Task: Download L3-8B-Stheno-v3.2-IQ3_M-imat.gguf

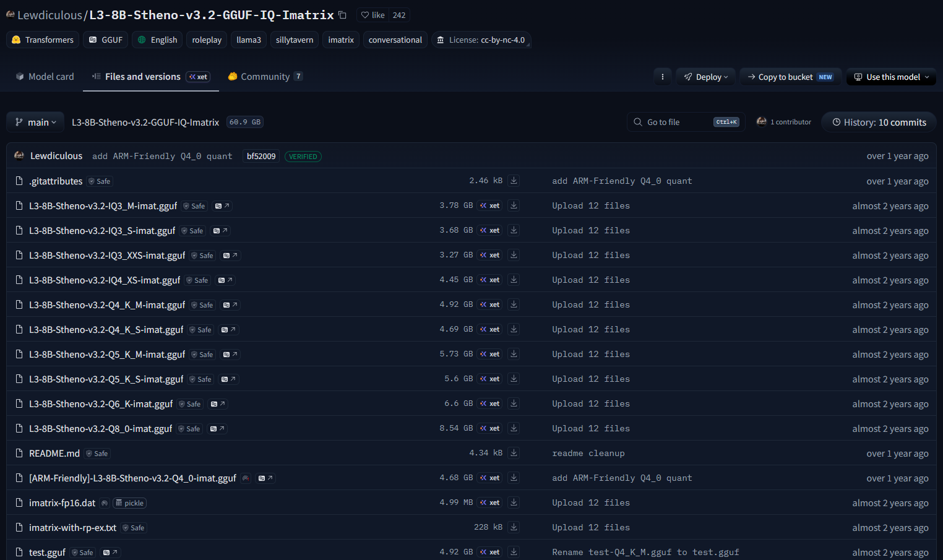Action: point(514,205)
